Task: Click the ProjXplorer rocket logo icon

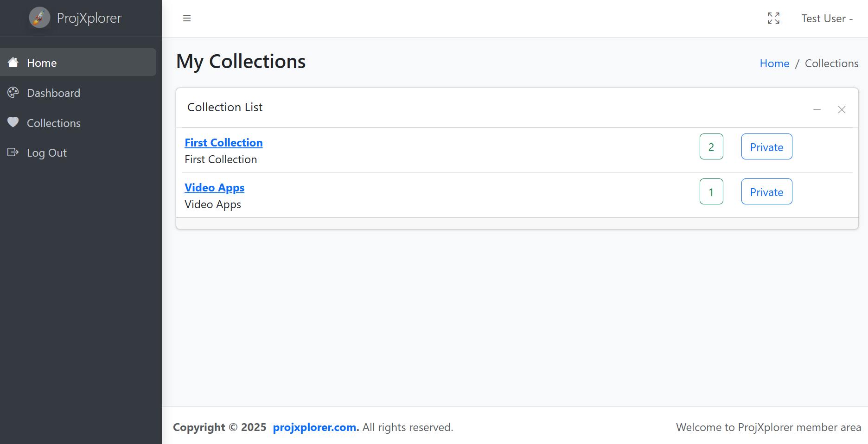Action: click(39, 18)
